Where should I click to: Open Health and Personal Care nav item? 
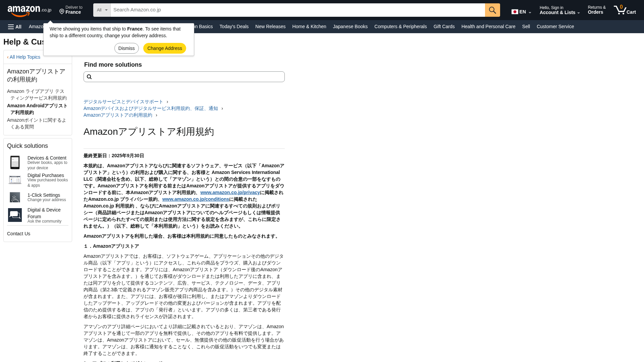pos(488,26)
